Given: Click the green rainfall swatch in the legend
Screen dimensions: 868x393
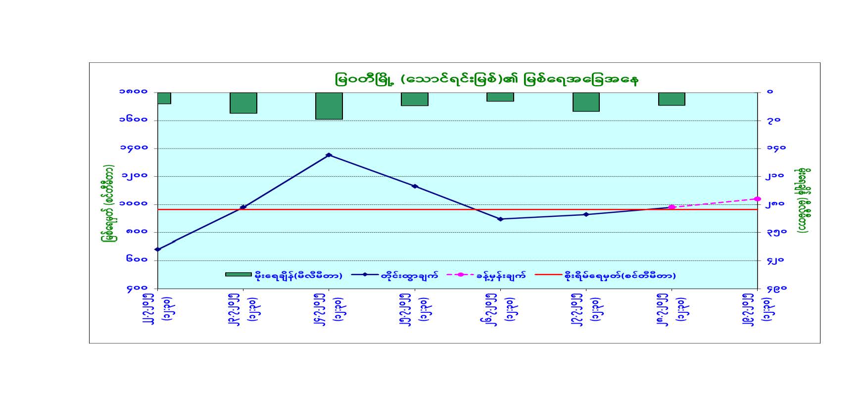Looking at the screenshot, I should [238, 274].
